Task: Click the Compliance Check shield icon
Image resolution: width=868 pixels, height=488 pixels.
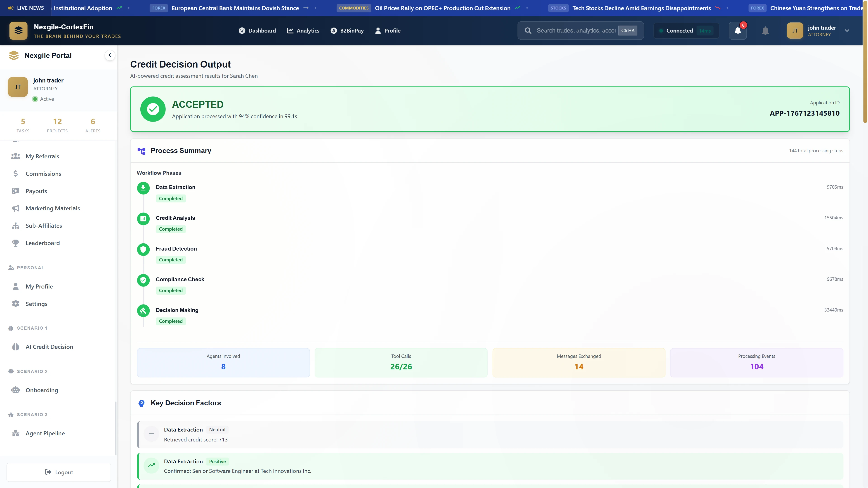Action: [x=143, y=280]
